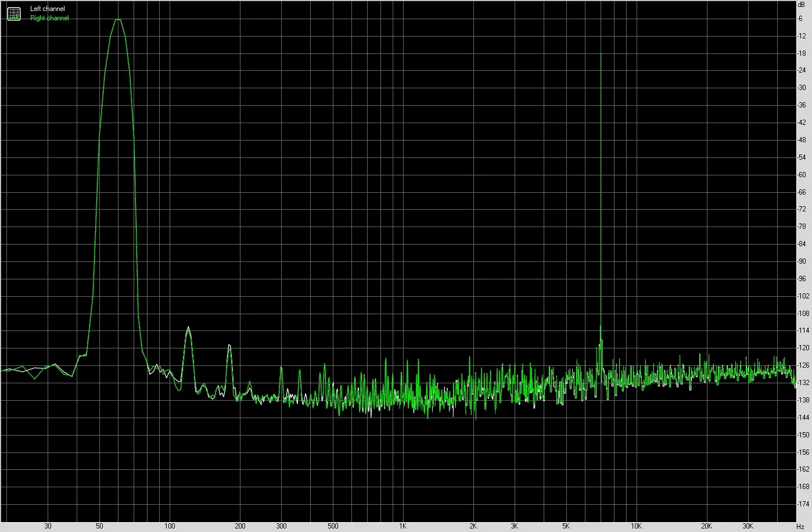Click the -96 dB axis label

click(x=802, y=279)
